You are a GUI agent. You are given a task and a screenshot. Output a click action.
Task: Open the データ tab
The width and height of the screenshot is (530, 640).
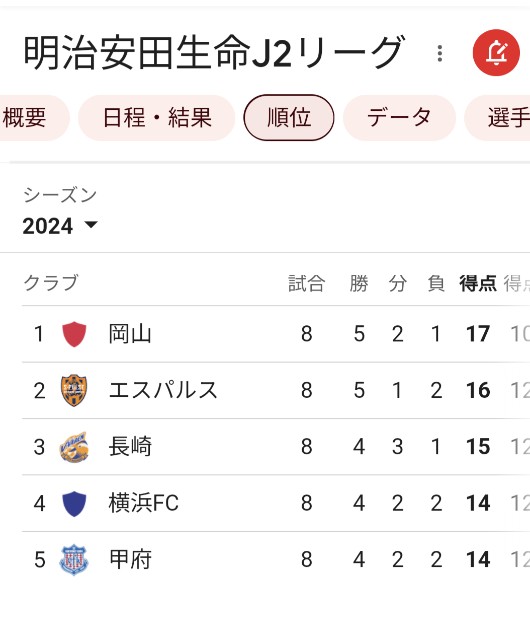click(399, 118)
